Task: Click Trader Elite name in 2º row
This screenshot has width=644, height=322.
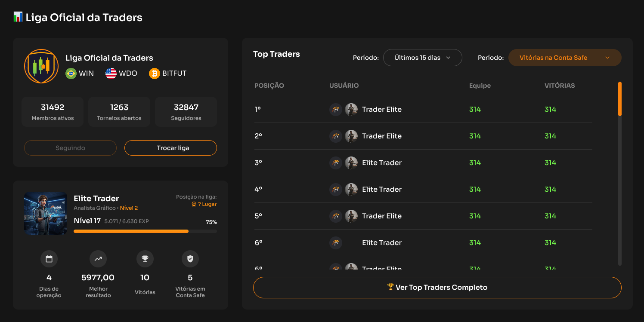Action: (x=382, y=136)
